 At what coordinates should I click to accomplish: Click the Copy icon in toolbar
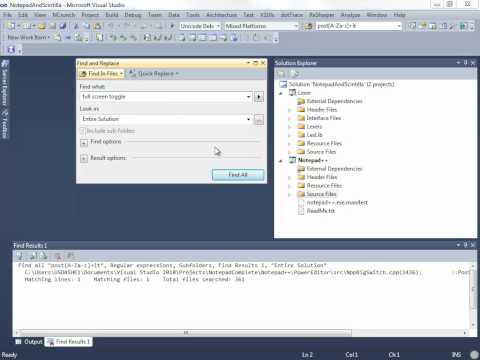[x=87, y=26]
